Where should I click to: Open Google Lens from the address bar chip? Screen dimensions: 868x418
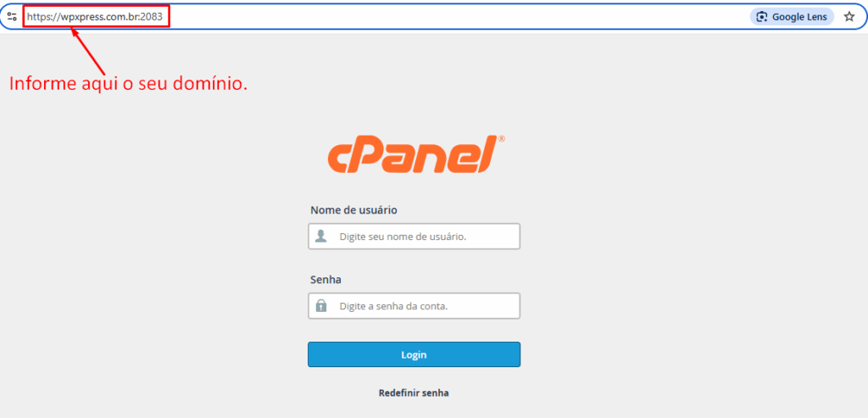click(793, 17)
